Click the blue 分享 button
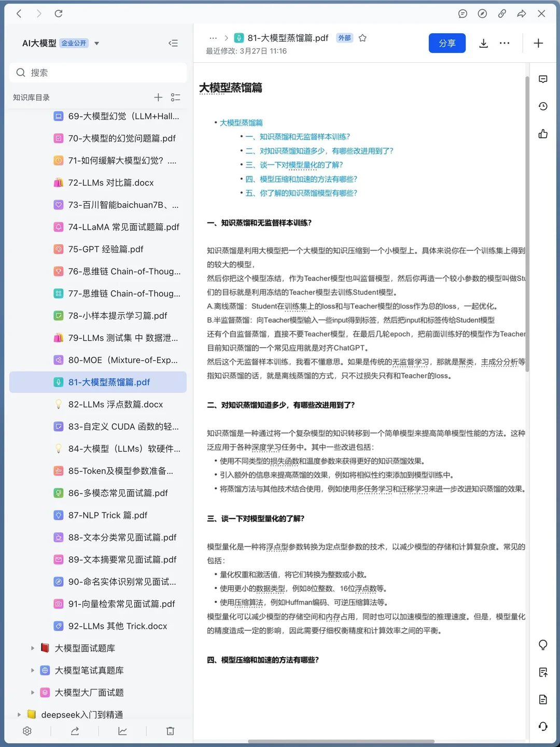Image resolution: width=560 pixels, height=747 pixels. tap(447, 43)
